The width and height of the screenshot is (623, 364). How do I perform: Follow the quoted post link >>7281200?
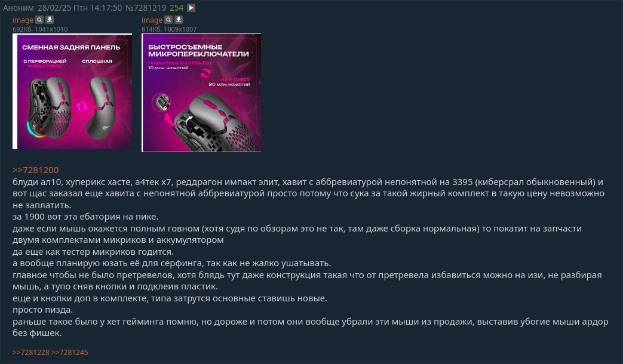(35, 170)
